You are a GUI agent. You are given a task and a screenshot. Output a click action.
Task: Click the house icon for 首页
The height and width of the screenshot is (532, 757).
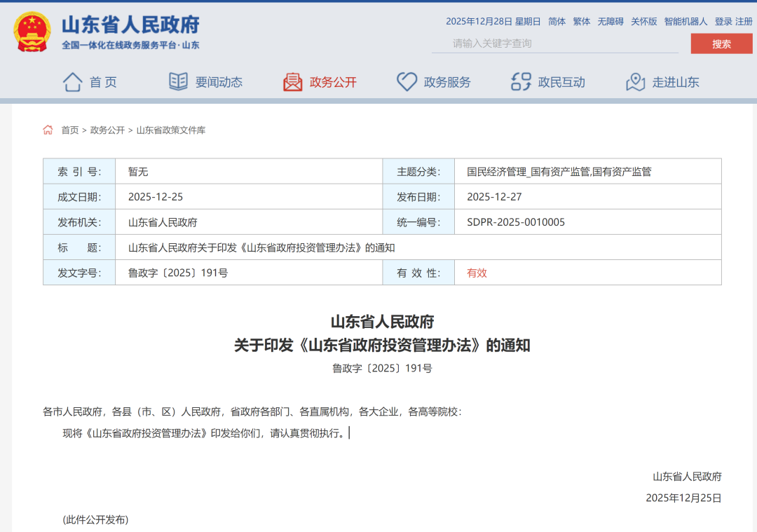[x=72, y=82]
